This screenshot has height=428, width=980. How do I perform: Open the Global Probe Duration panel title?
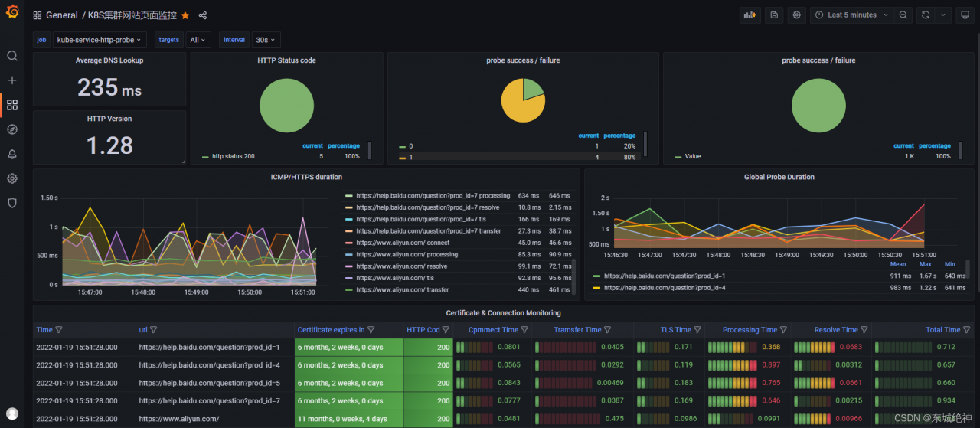point(779,177)
